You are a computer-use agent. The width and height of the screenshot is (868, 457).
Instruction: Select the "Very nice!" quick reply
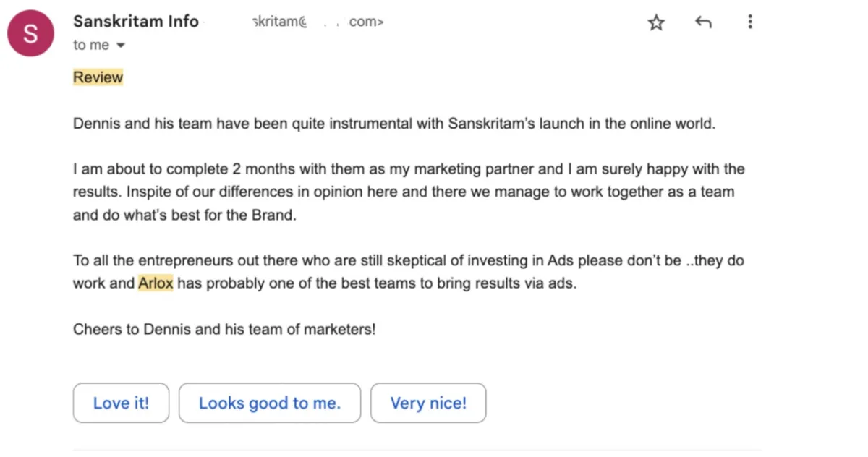(428, 403)
